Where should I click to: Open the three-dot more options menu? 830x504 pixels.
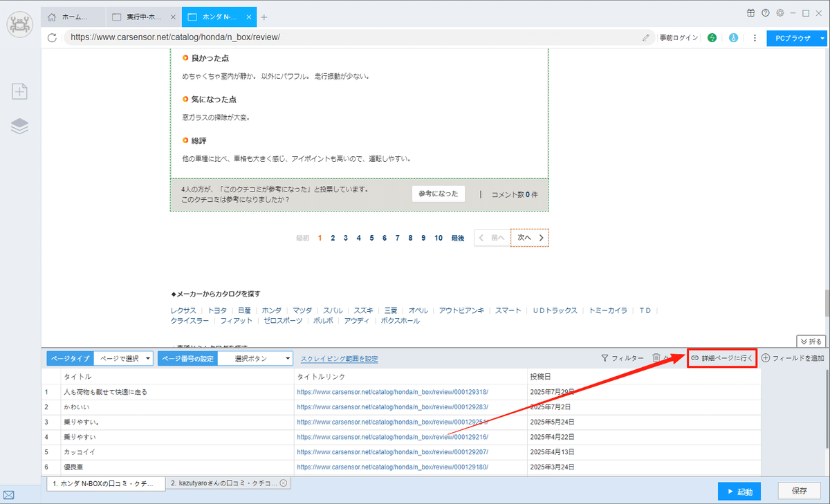coord(755,38)
